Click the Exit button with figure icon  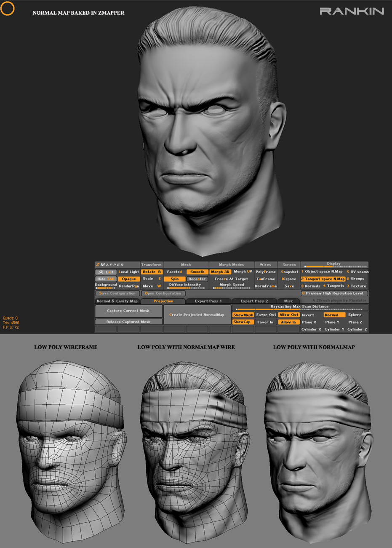click(106, 272)
